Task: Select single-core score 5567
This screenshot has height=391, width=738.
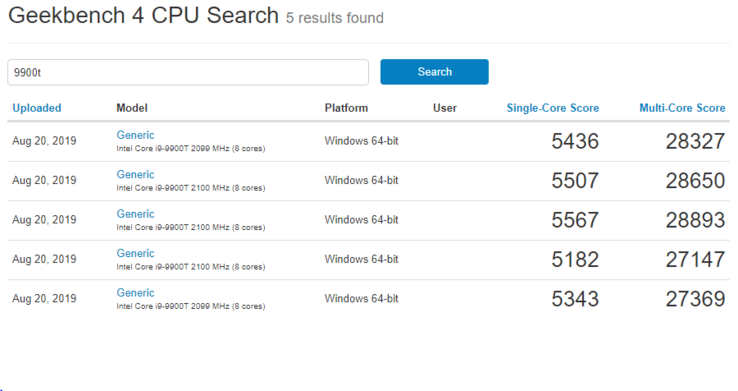Action: click(575, 220)
